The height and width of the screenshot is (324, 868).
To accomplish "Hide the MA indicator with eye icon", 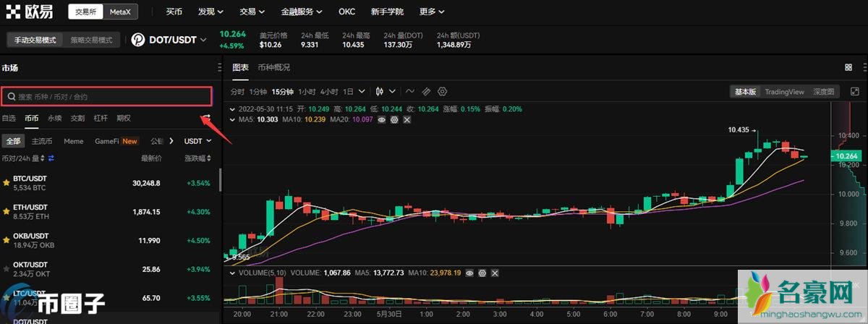I will [x=382, y=119].
